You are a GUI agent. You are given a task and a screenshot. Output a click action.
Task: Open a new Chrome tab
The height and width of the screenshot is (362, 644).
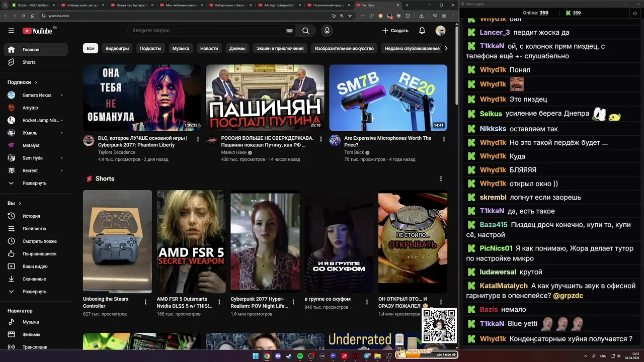407,5
